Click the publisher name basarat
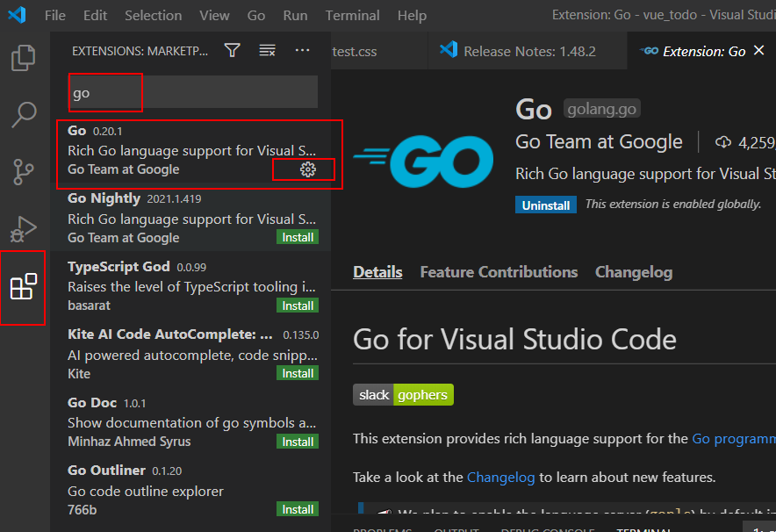 pyautogui.click(x=89, y=306)
